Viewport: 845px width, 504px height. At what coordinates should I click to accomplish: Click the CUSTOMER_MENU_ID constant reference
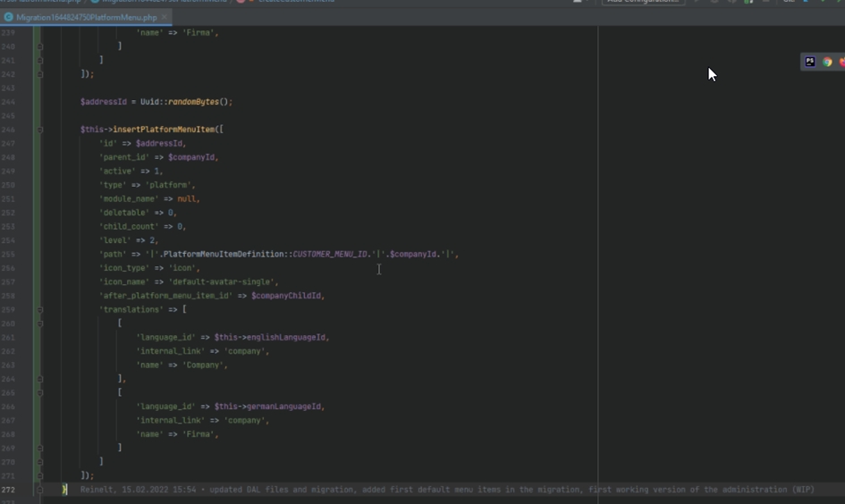(x=330, y=254)
